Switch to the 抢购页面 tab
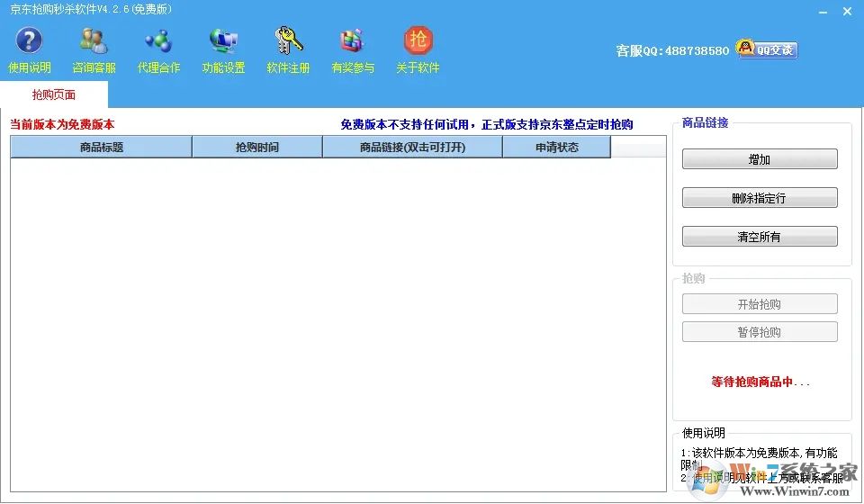The image size is (864, 504). (54, 94)
